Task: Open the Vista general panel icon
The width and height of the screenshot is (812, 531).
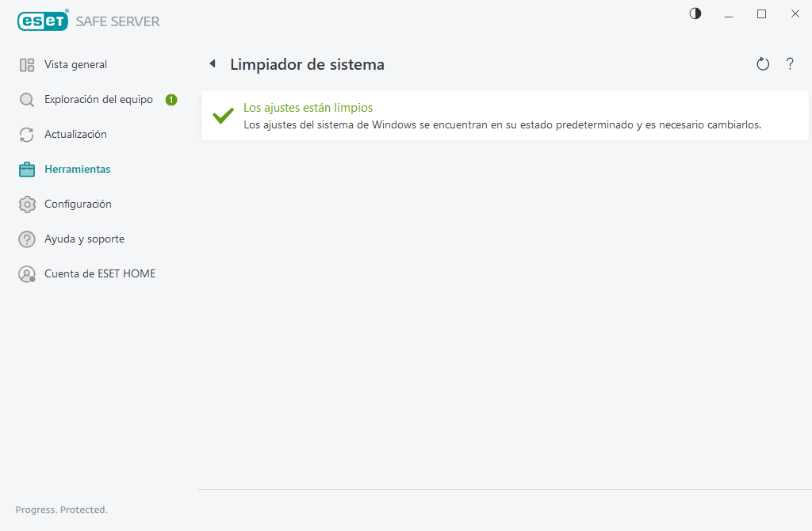Action: coord(27,64)
